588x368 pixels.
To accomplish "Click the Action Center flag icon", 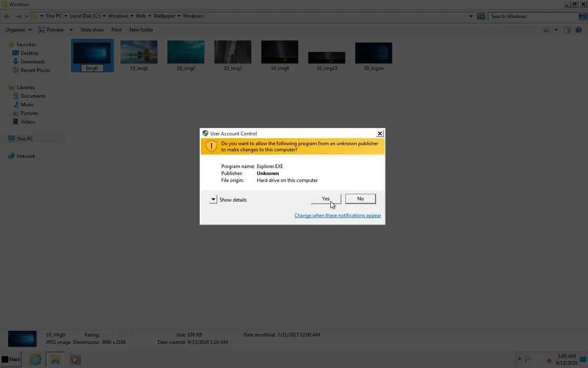I will [528, 359].
